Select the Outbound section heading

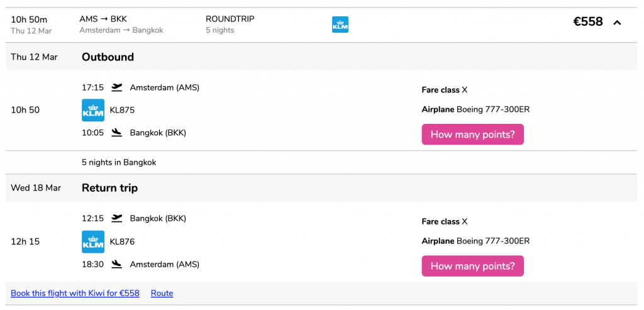[x=108, y=57]
